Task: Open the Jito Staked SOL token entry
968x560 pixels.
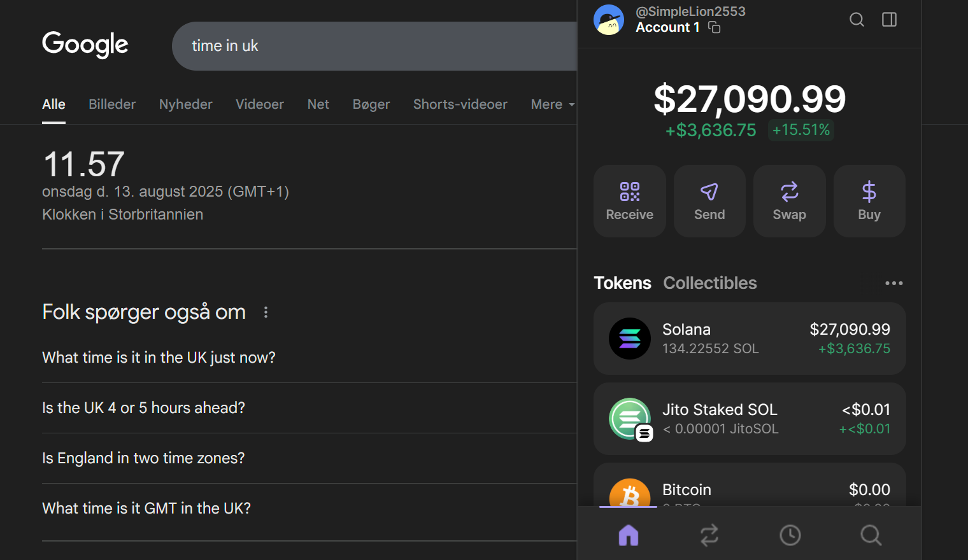Action: (749, 419)
